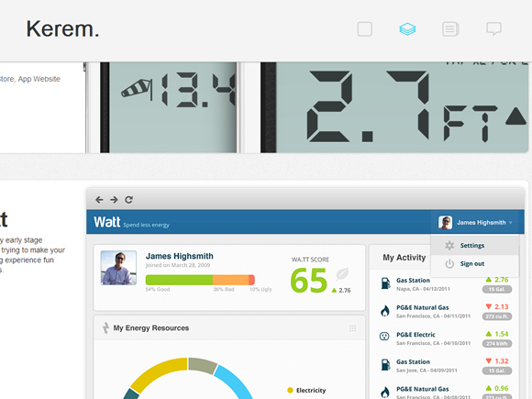The width and height of the screenshot is (532, 399).
Task: Click the green 1.54 value
Action: [x=502, y=334]
